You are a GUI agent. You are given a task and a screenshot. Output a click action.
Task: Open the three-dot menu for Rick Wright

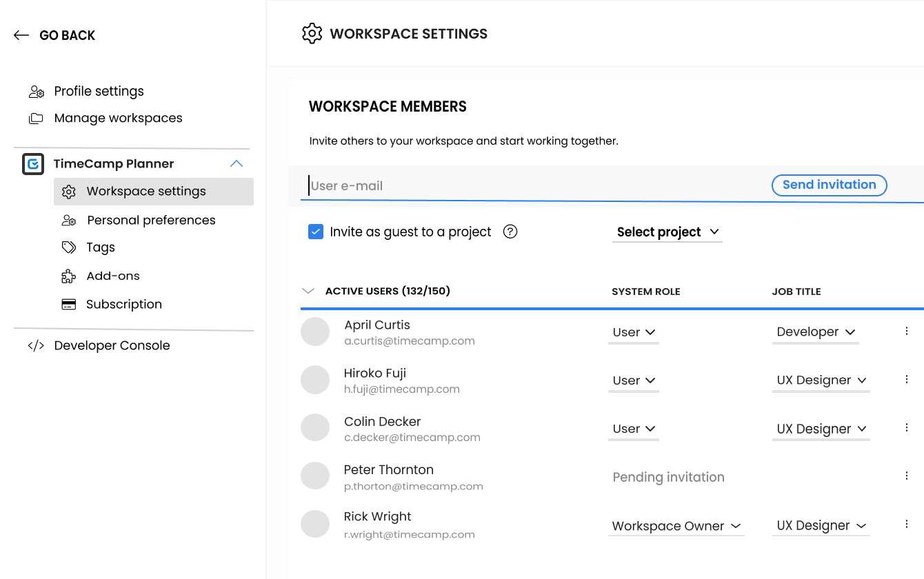[x=907, y=524]
